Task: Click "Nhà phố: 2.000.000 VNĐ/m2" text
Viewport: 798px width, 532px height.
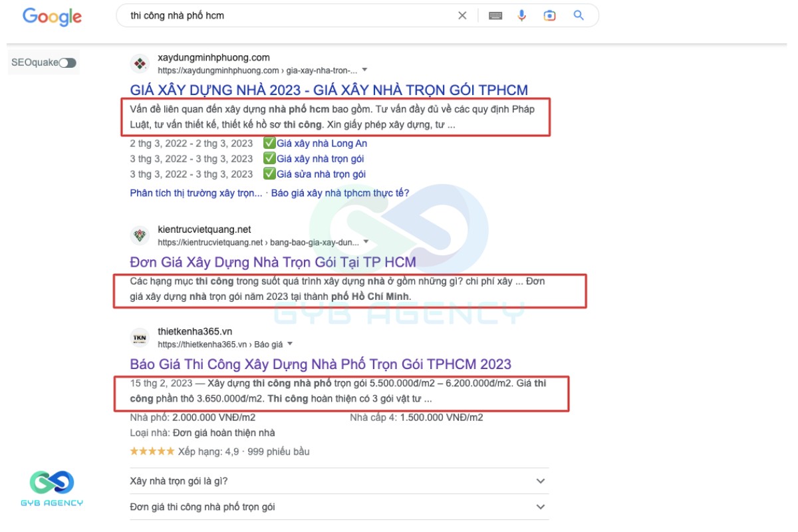Action: point(193,418)
